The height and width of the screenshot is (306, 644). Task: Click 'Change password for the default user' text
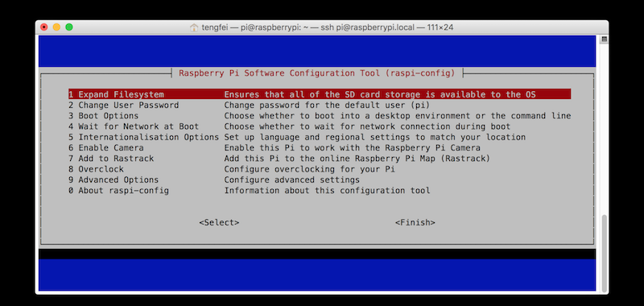[x=314, y=105]
